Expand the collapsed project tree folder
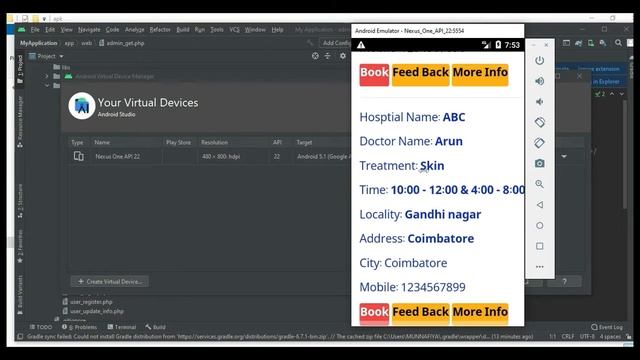 [x=47, y=76]
